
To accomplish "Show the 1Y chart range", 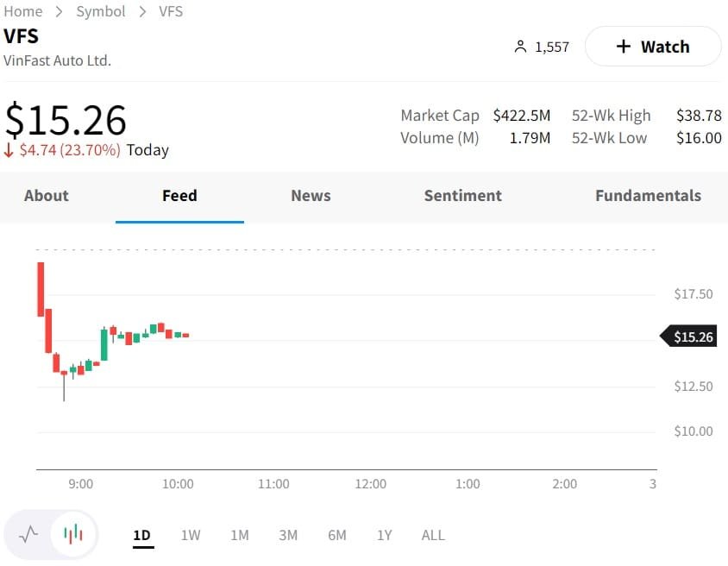I will (x=385, y=535).
